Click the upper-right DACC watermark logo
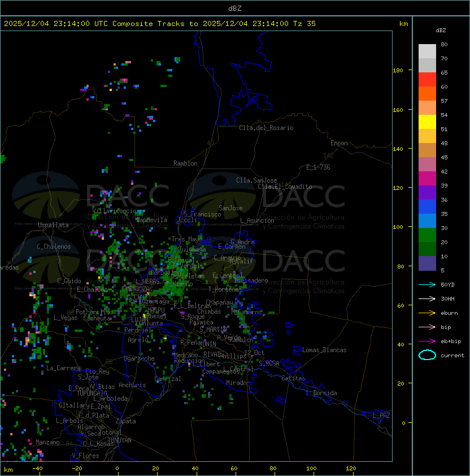The width and height of the screenshot is (470, 476). [x=266, y=196]
